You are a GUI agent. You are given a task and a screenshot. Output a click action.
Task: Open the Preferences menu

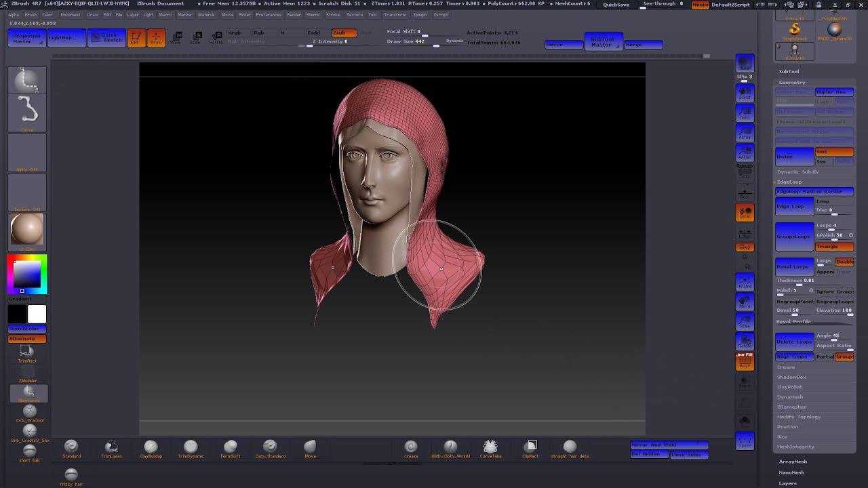pos(269,14)
